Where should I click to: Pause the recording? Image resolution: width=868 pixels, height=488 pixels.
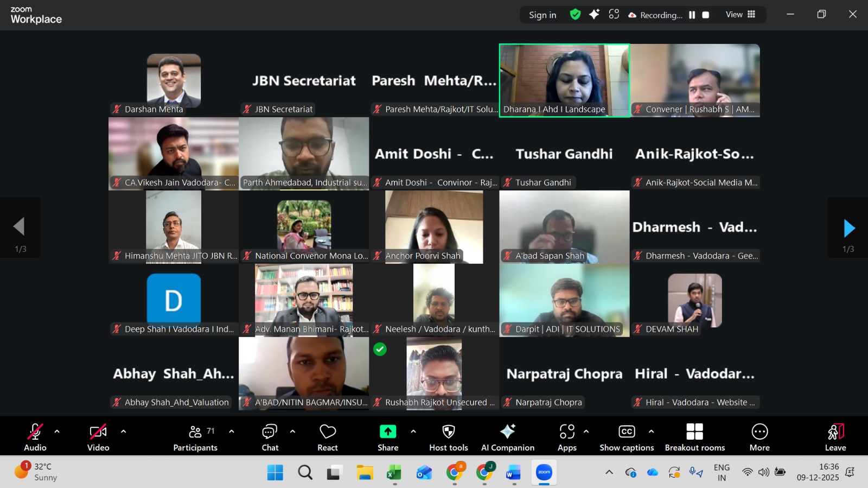pyautogui.click(x=692, y=15)
